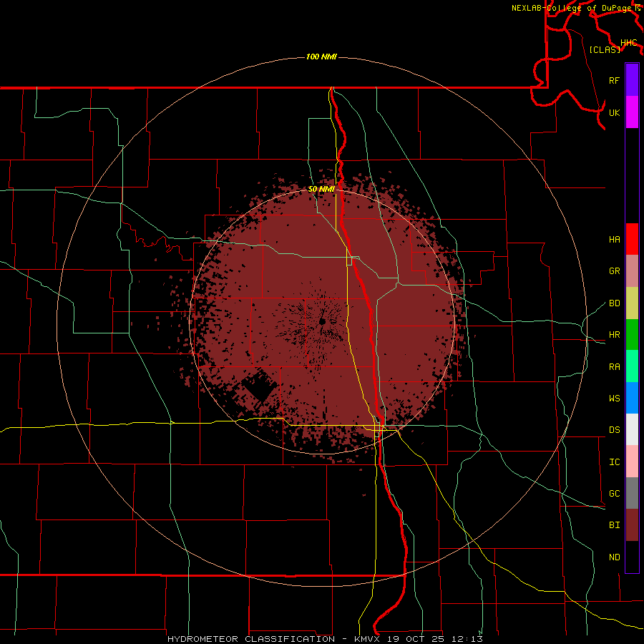Click the brown BI legend swatch
The image size is (644, 644).
(632, 525)
